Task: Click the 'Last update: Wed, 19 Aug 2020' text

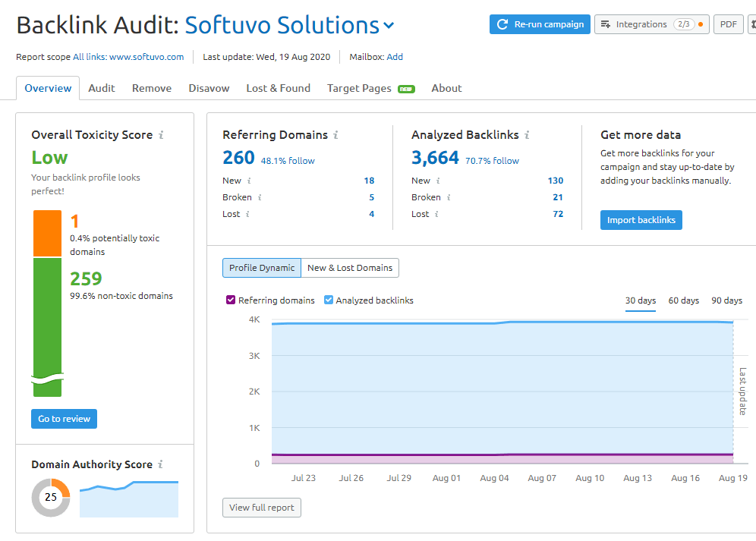Action: 266,57
